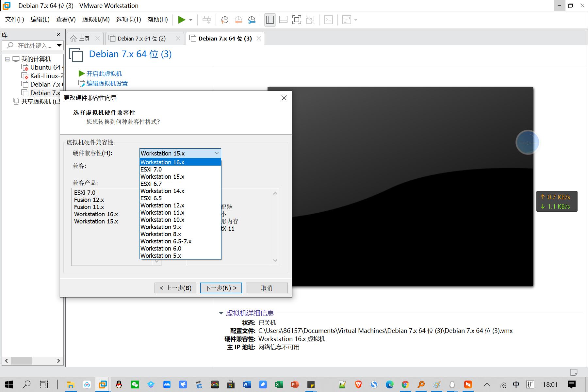Image resolution: width=588 pixels, height=392 pixels.
Task: Choose Workstation 5.x from the list
Action: pyautogui.click(x=180, y=255)
